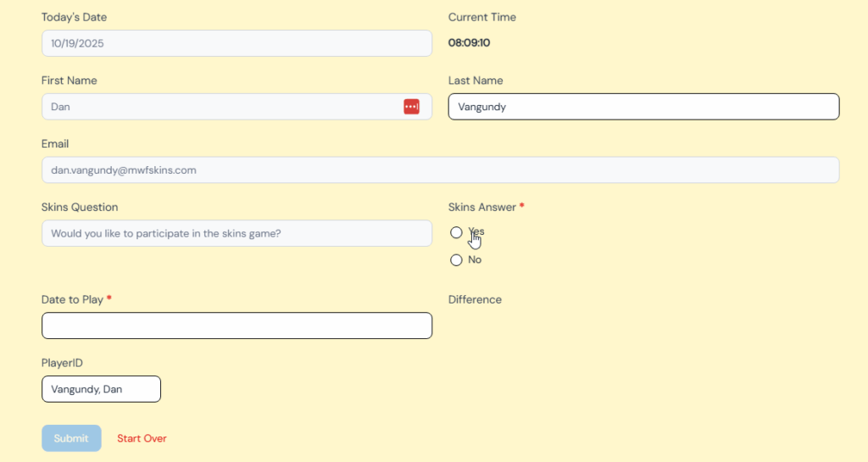Click the Today's Date label
868x462 pixels.
(x=74, y=17)
